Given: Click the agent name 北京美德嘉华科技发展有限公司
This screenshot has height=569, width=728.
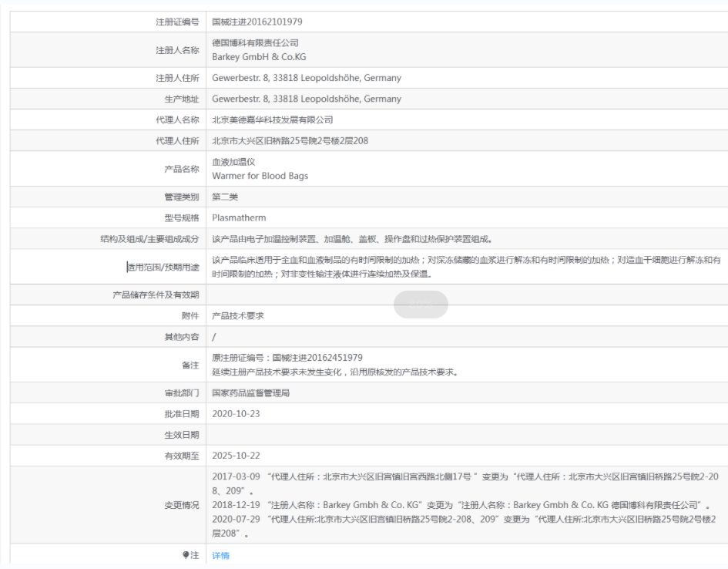Looking at the screenshot, I should tap(272, 120).
